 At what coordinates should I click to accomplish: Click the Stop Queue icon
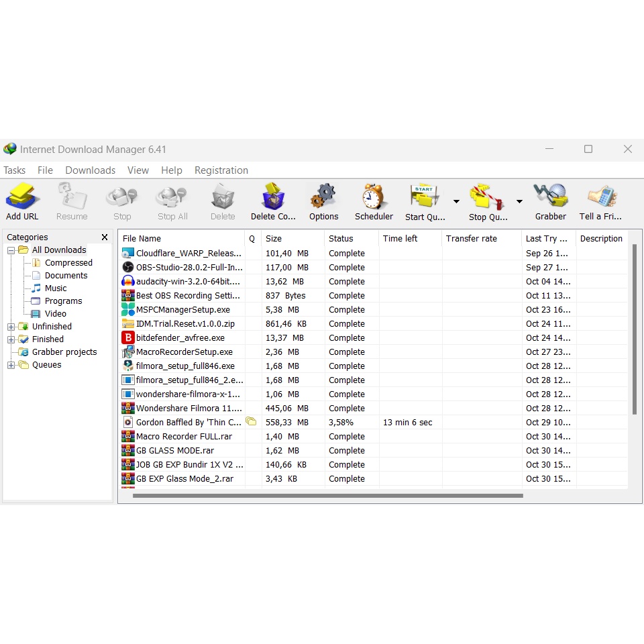tap(488, 197)
